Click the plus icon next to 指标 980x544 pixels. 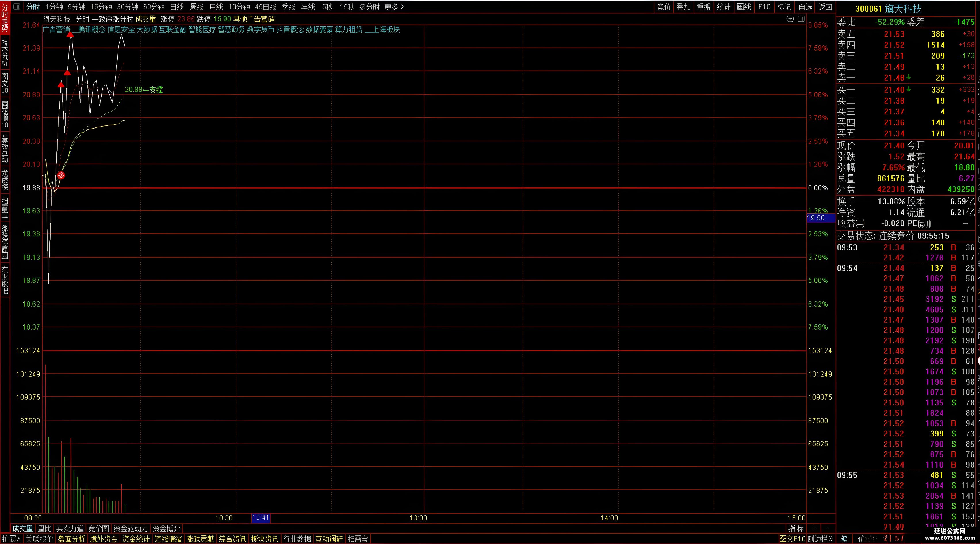814,528
